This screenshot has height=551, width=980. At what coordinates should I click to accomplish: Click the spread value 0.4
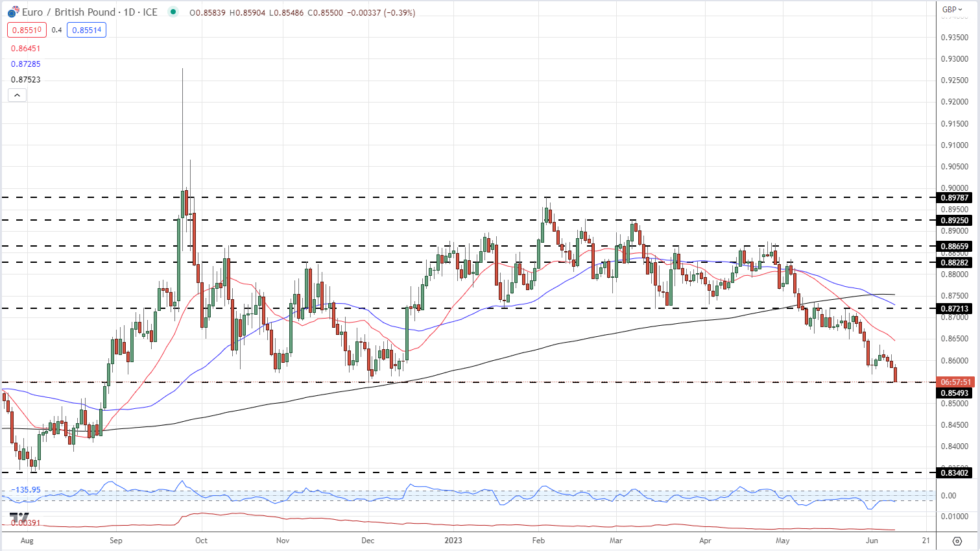[x=56, y=30]
